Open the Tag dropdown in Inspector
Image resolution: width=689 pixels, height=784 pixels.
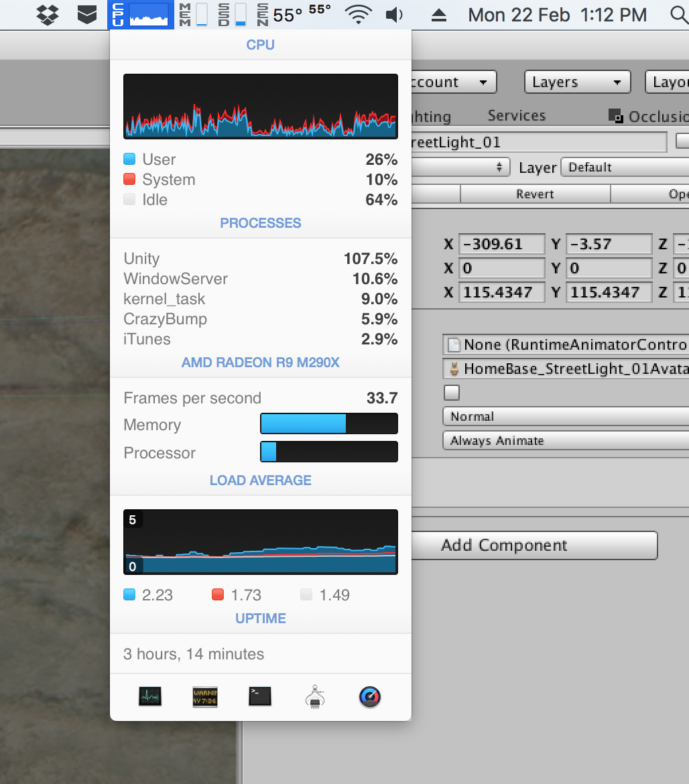click(x=460, y=167)
